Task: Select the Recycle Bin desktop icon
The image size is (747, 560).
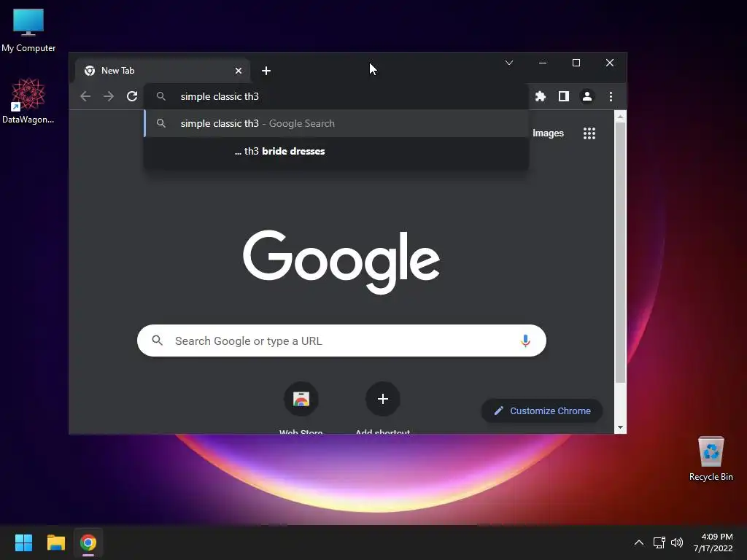Action: point(711,459)
